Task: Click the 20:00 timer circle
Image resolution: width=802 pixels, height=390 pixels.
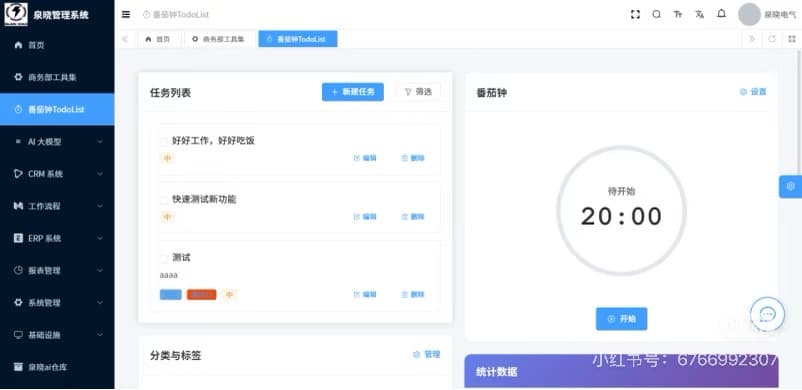Action: [x=621, y=210]
